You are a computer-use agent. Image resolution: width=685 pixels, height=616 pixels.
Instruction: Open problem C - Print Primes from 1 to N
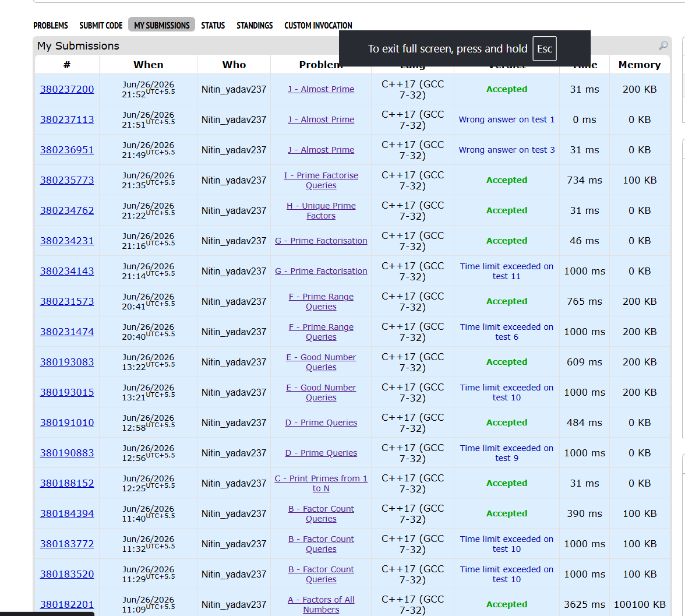(321, 483)
